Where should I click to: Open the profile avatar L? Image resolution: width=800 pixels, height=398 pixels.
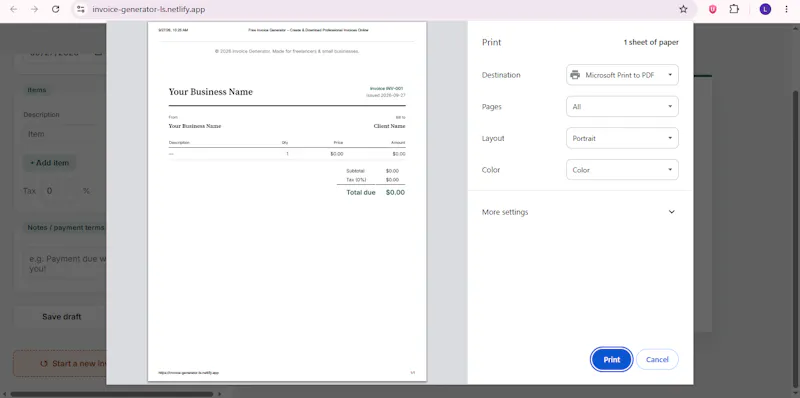click(765, 9)
